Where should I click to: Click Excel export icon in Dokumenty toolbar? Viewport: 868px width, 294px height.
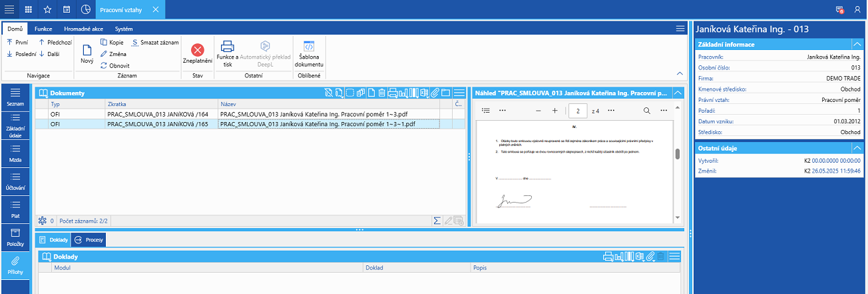(424, 93)
